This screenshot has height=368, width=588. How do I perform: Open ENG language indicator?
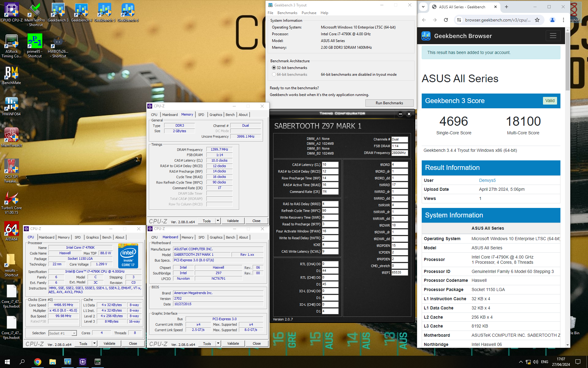[545, 362]
